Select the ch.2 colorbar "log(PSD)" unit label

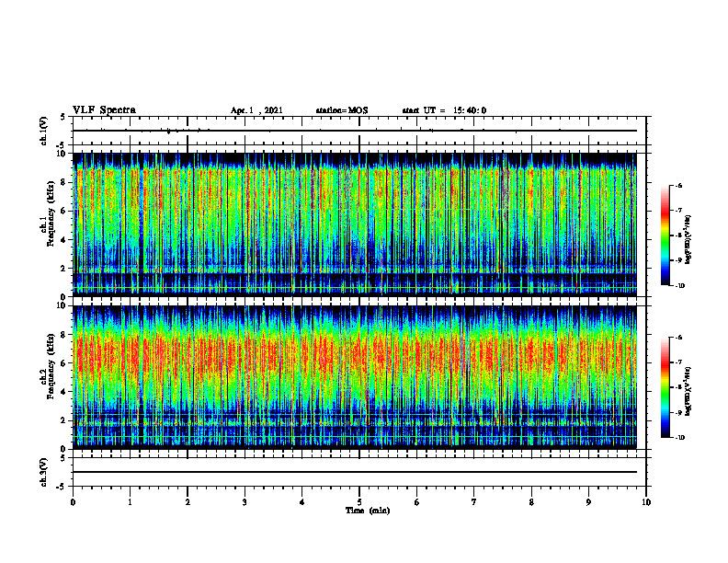pos(688,391)
